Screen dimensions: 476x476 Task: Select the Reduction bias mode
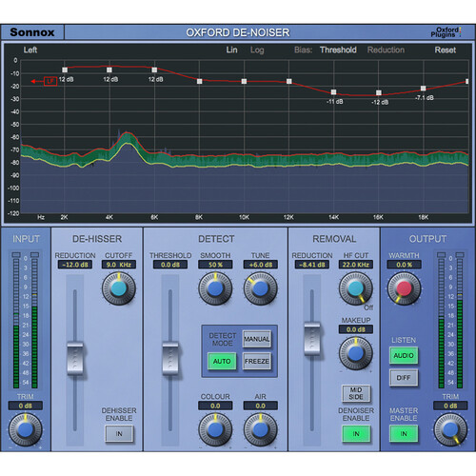386,50
